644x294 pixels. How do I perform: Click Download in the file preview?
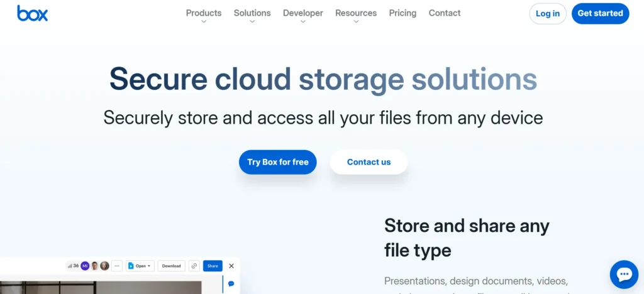tap(171, 266)
